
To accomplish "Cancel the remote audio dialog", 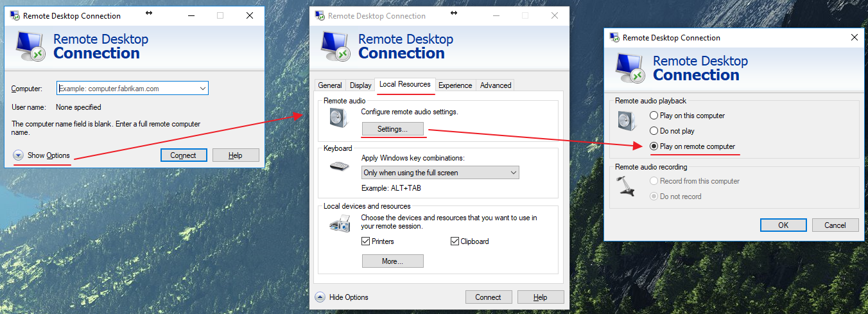I will tap(835, 225).
